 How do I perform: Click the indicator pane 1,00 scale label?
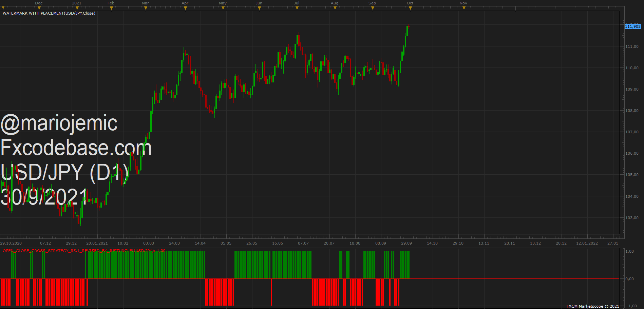tap(629, 251)
